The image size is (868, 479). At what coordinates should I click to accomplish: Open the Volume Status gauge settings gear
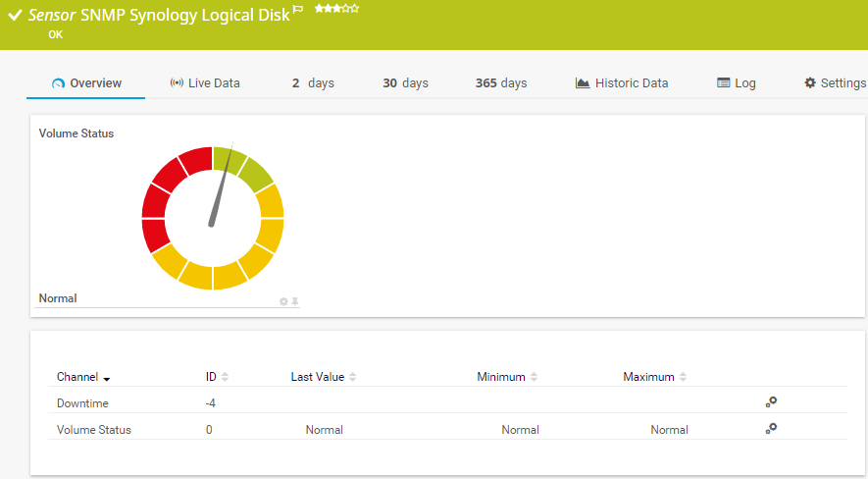283,301
